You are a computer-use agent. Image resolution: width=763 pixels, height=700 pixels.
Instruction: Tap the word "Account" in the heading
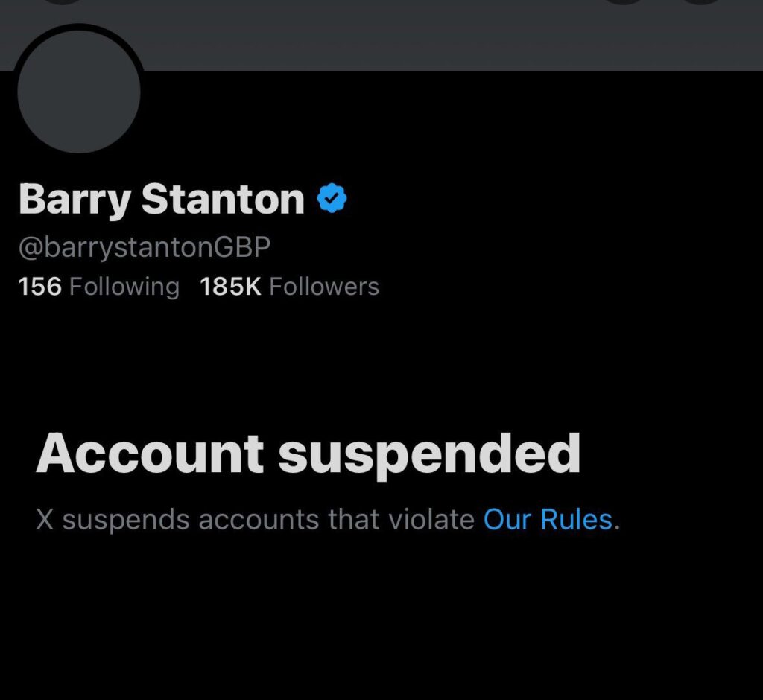pyautogui.click(x=150, y=454)
